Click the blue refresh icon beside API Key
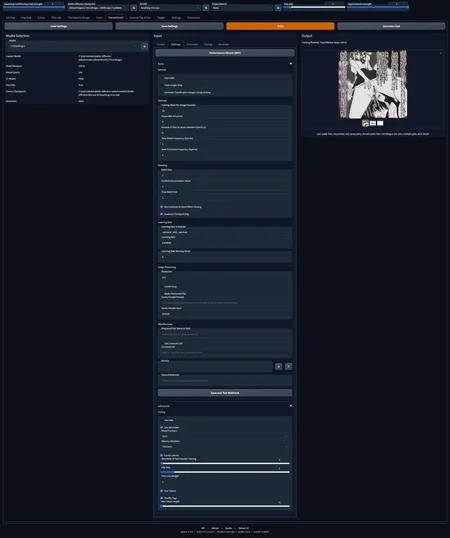The width and height of the screenshot is (450, 538). click(x=279, y=366)
